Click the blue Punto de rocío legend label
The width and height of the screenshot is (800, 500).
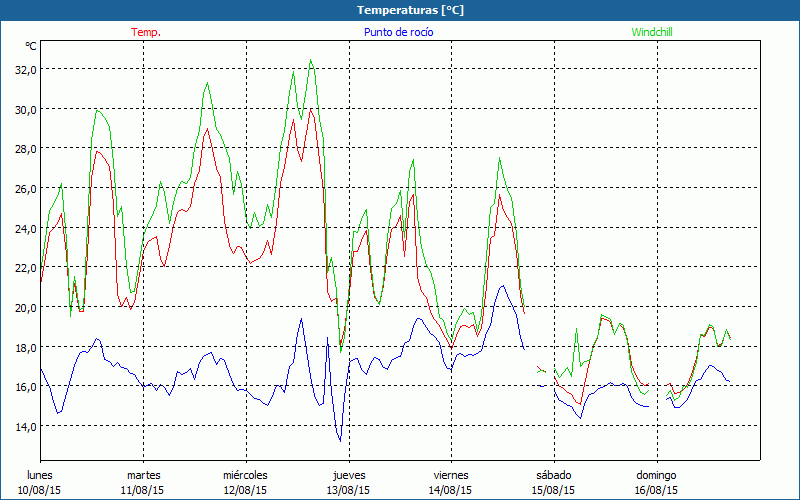tap(399, 32)
